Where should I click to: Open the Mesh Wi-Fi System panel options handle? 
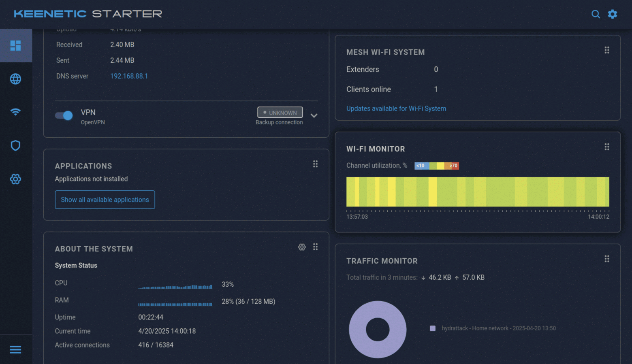pyautogui.click(x=607, y=50)
